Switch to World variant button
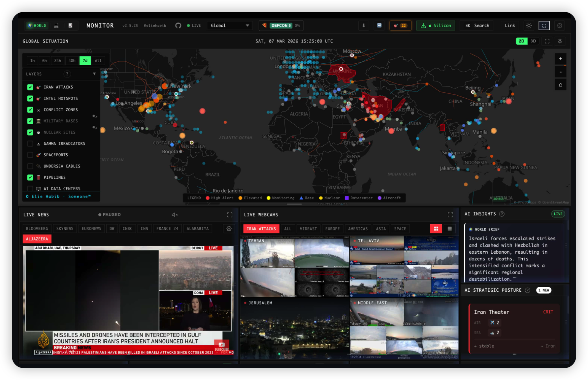 click(x=37, y=25)
